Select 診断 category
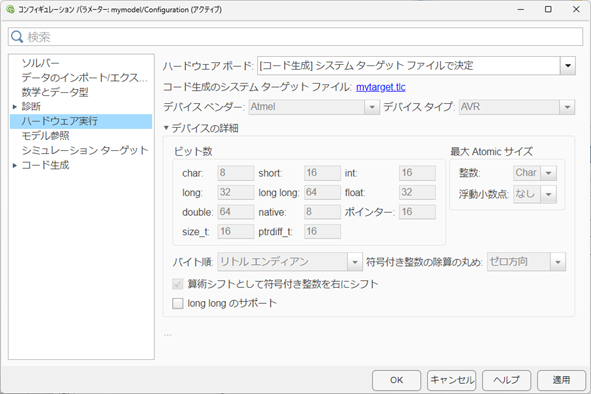 [x=31, y=107]
